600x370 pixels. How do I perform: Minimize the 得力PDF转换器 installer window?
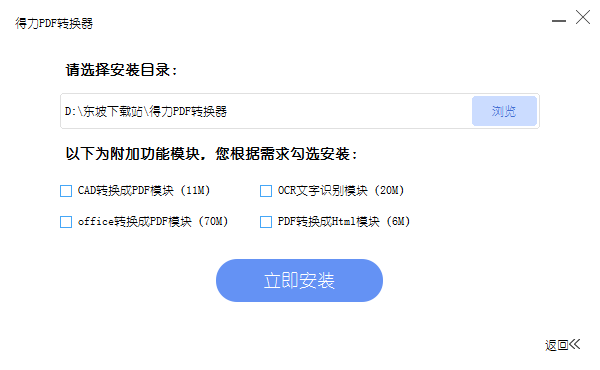(559, 21)
